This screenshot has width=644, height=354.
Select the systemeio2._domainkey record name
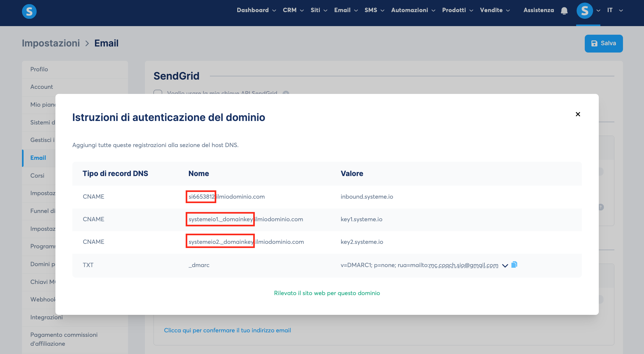pyautogui.click(x=246, y=242)
